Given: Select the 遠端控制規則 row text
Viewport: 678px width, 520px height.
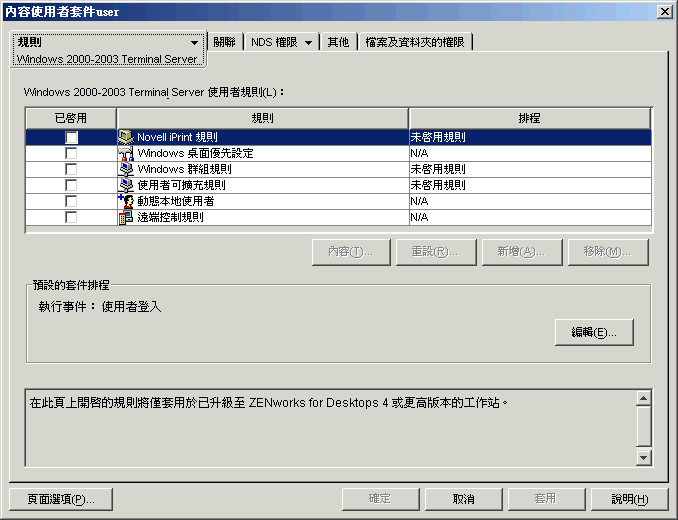Looking at the screenshot, I should (170, 217).
